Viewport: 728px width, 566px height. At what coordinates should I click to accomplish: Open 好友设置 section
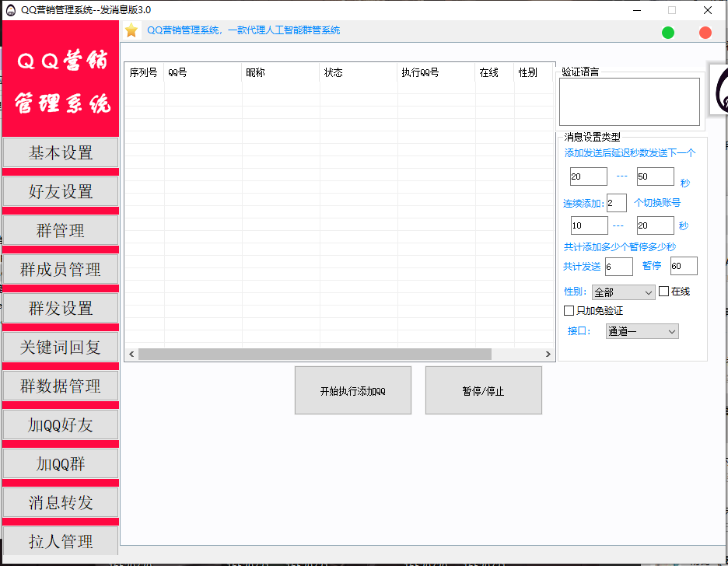[x=61, y=191]
